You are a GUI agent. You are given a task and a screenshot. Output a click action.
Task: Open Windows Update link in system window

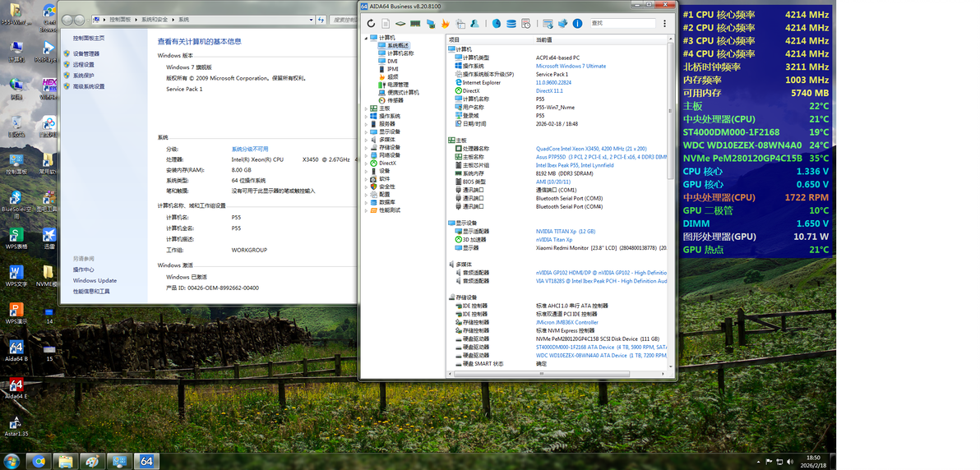coord(95,281)
